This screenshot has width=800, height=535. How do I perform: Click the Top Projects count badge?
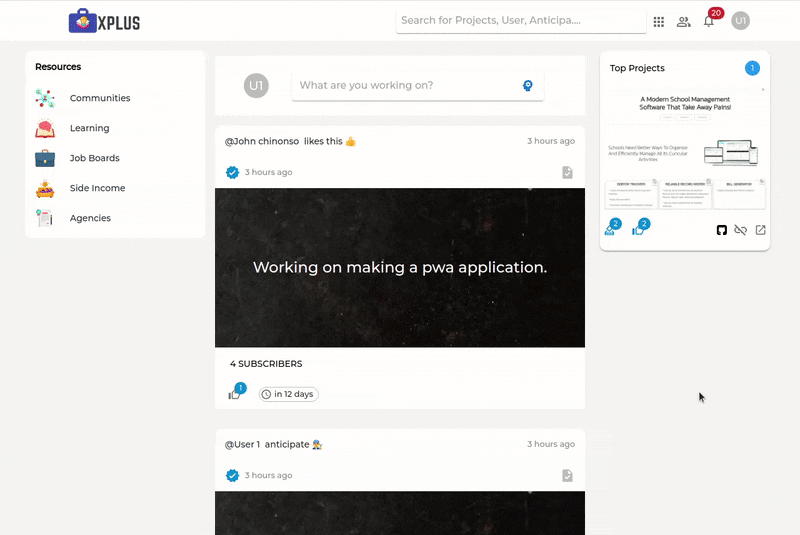pos(752,68)
